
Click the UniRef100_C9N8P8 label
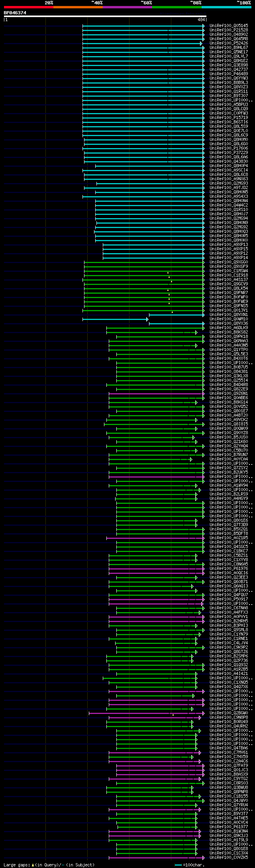coord(229,718)
